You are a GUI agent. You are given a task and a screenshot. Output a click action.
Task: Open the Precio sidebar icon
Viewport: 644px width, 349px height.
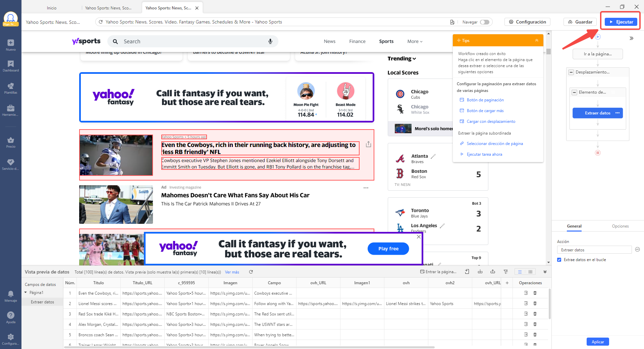click(11, 140)
